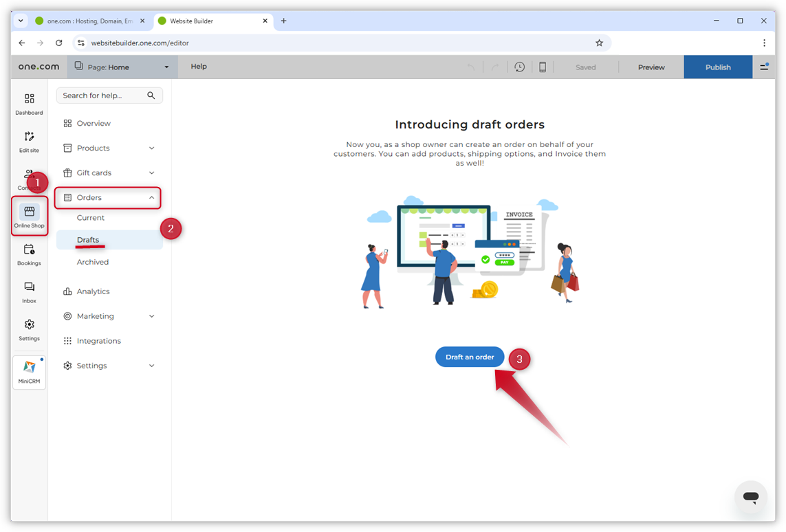Screen dimensions: 786x532
Task: Open the Bookings section
Action: [29, 255]
